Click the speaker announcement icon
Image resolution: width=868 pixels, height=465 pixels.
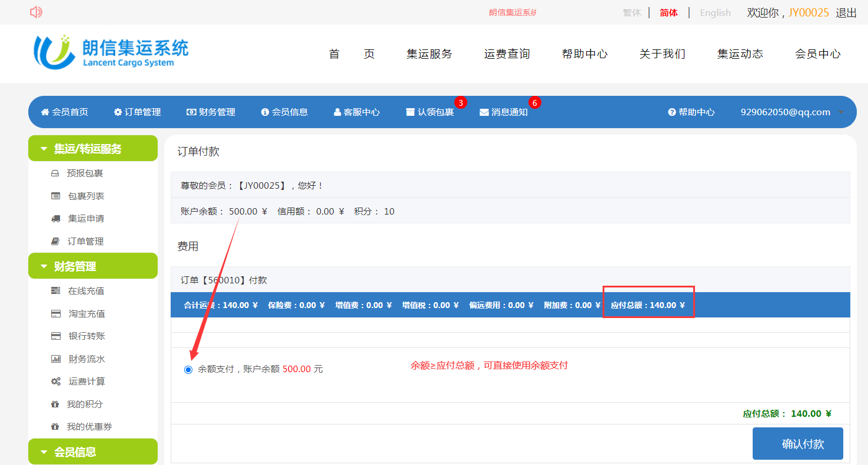[36, 12]
